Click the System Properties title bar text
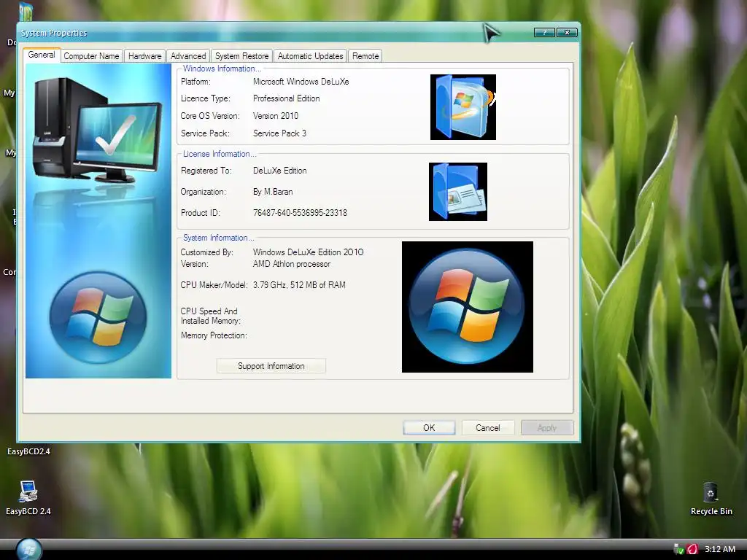 pyautogui.click(x=54, y=33)
